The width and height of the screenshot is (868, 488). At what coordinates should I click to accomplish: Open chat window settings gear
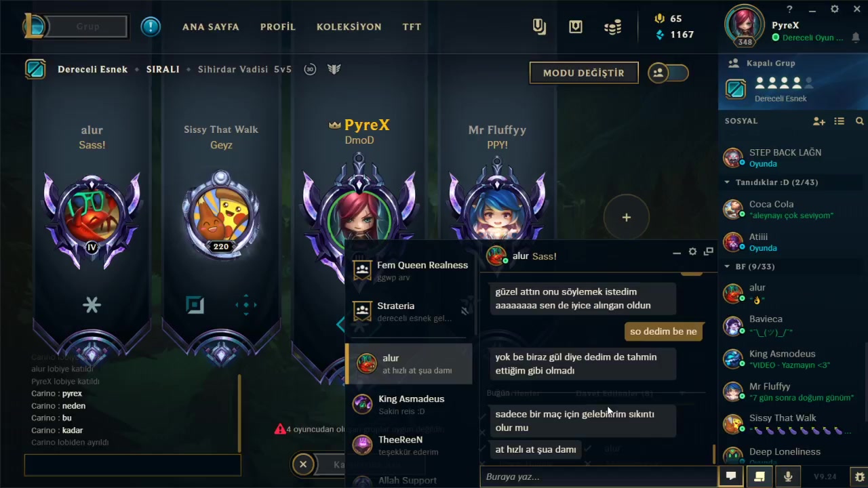692,251
